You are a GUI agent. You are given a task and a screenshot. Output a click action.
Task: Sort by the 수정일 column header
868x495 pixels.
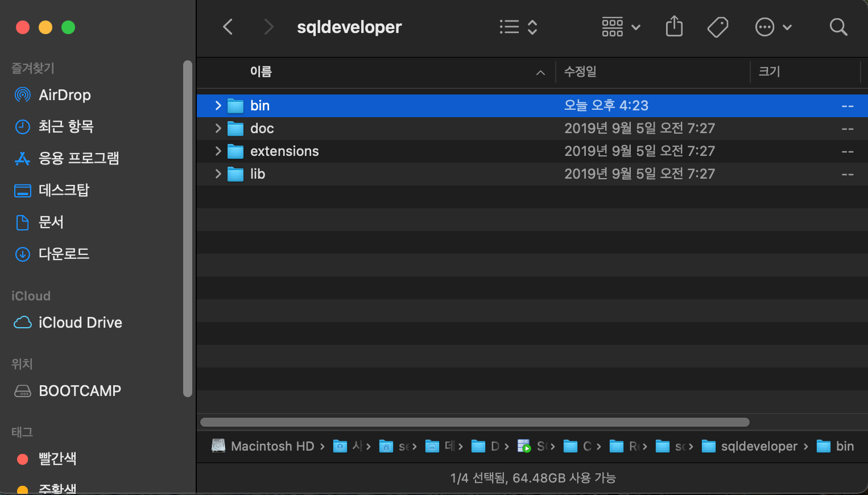580,72
